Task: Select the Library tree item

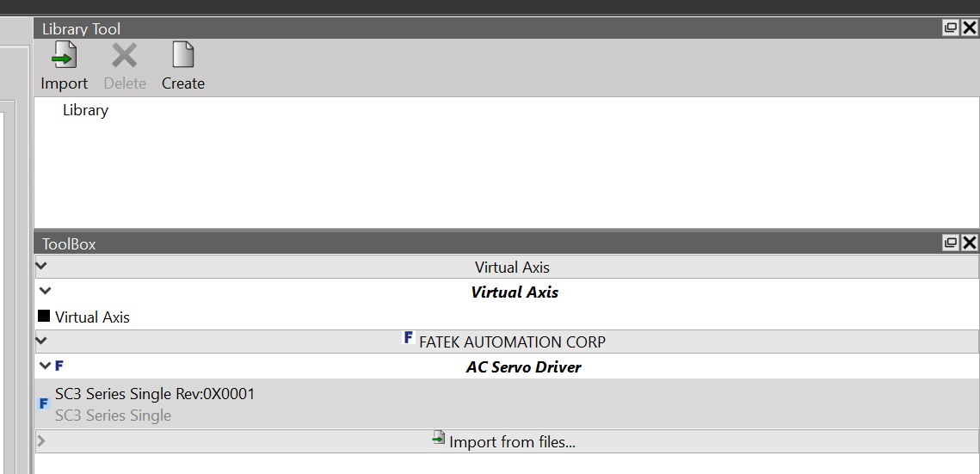Action: click(85, 110)
